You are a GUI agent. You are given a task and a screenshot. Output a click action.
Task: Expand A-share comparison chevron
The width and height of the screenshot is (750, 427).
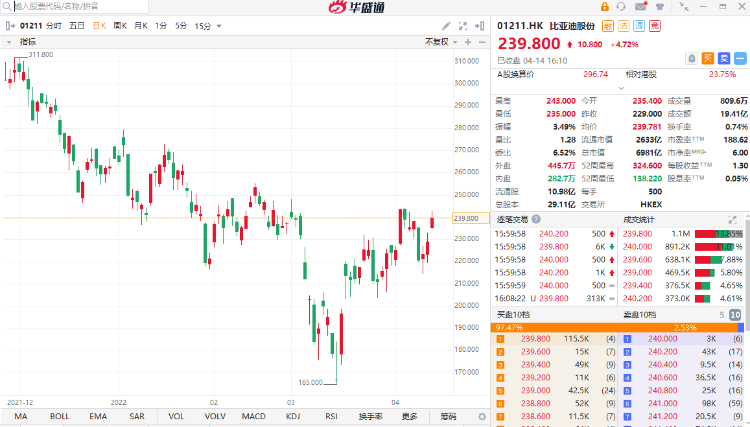tap(621, 88)
